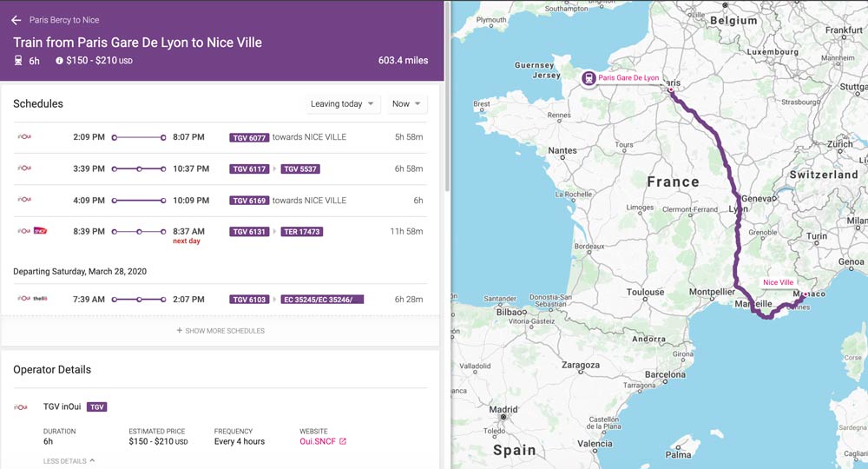The height and width of the screenshot is (469, 868).
Task: Select the 2:09 PM departure schedule
Action: 220,137
